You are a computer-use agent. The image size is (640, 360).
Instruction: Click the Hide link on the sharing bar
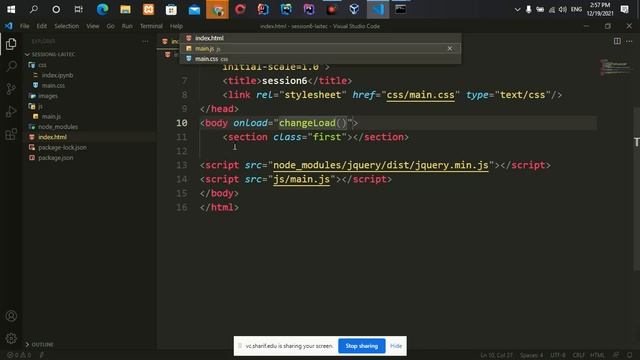coord(396,346)
